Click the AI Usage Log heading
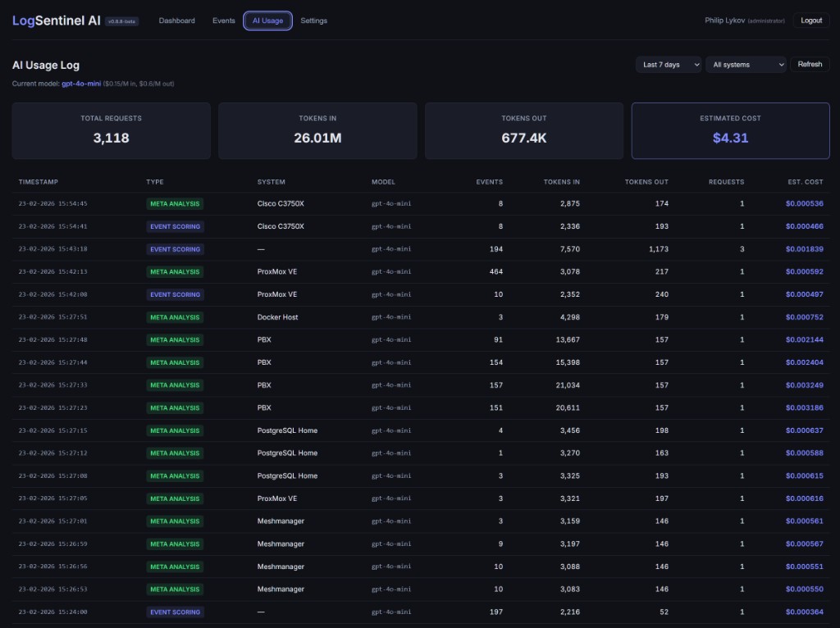The width and height of the screenshot is (840, 628). click(46, 66)
